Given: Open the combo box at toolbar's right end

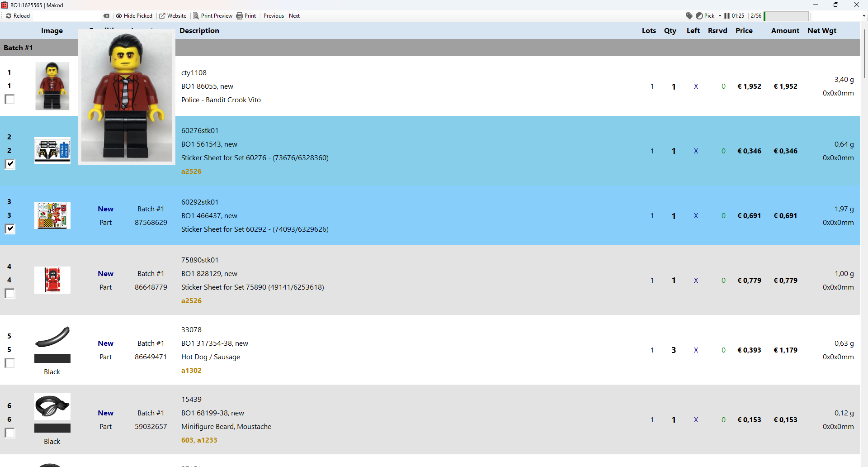Looking at the screenshot, I should pos(864,16).
